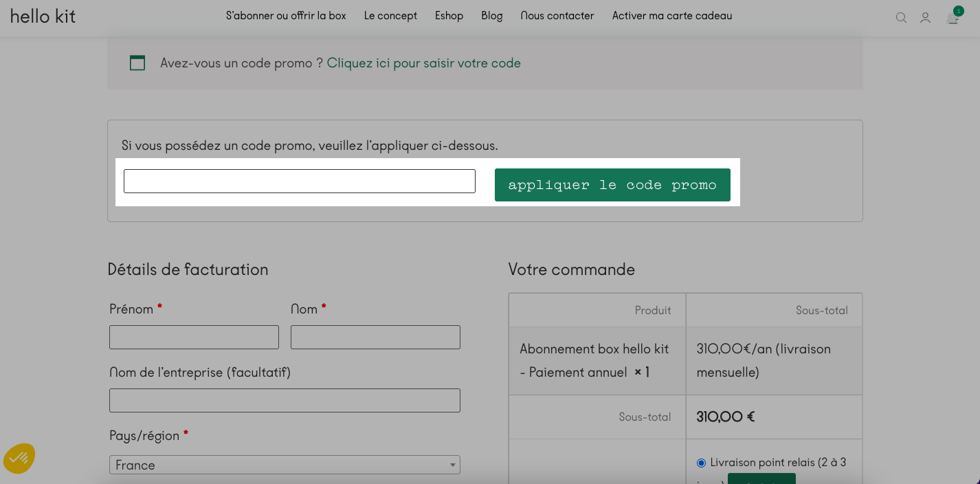Open the Blog menu item

tap(492, 16)
